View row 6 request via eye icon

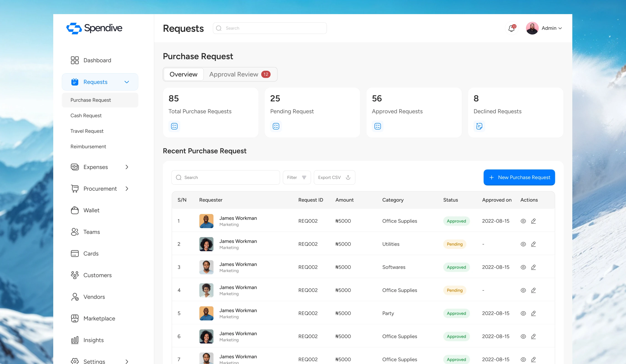[523, 336]
